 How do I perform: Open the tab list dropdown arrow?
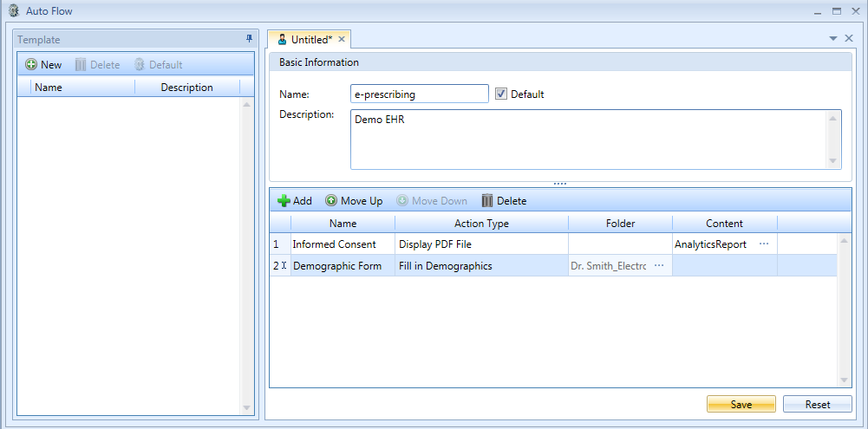(833, 39)
